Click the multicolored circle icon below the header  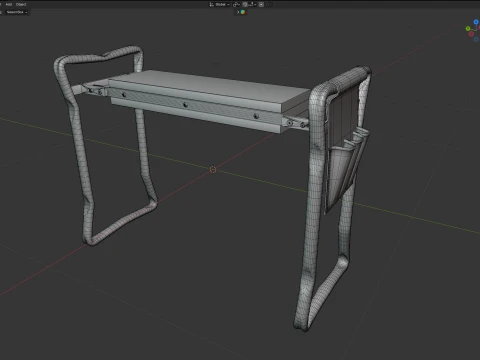pos(243,12)
